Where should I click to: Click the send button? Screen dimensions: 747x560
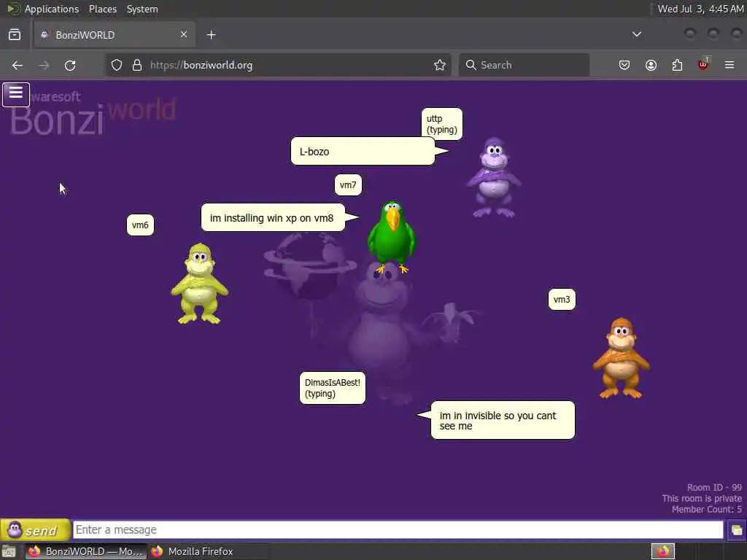pyautogui.click(x=35, y=530)
